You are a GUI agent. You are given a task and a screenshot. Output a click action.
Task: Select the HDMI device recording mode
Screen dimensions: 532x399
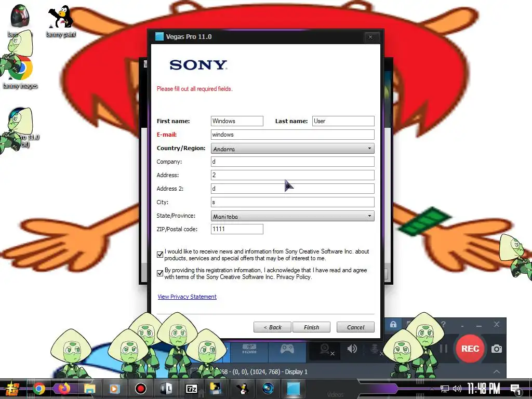click(249, 349)
